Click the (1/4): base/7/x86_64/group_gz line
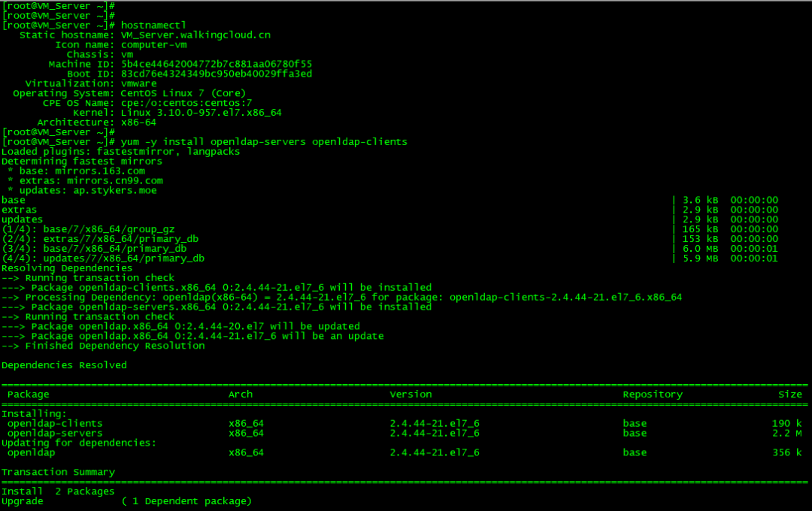812x511 pixels. click(x=88, y=229)
